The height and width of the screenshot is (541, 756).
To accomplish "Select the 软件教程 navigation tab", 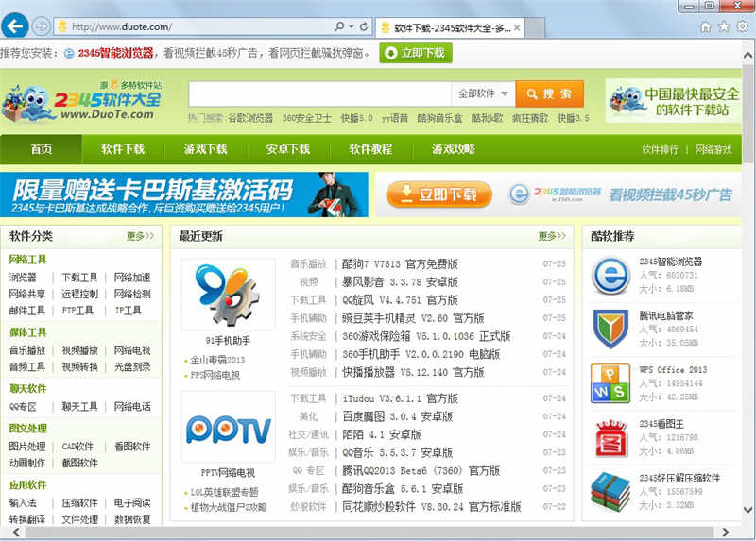I will coord(370,149).
